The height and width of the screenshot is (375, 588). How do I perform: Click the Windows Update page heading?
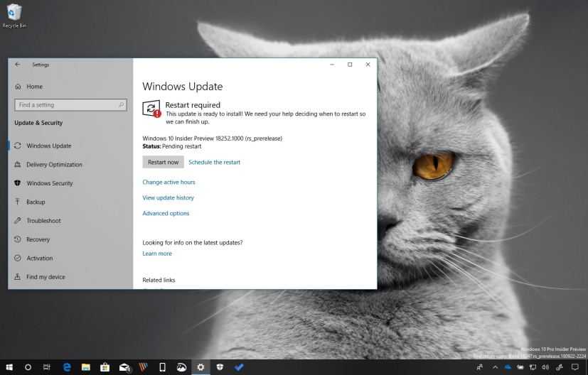click(183, 87)
